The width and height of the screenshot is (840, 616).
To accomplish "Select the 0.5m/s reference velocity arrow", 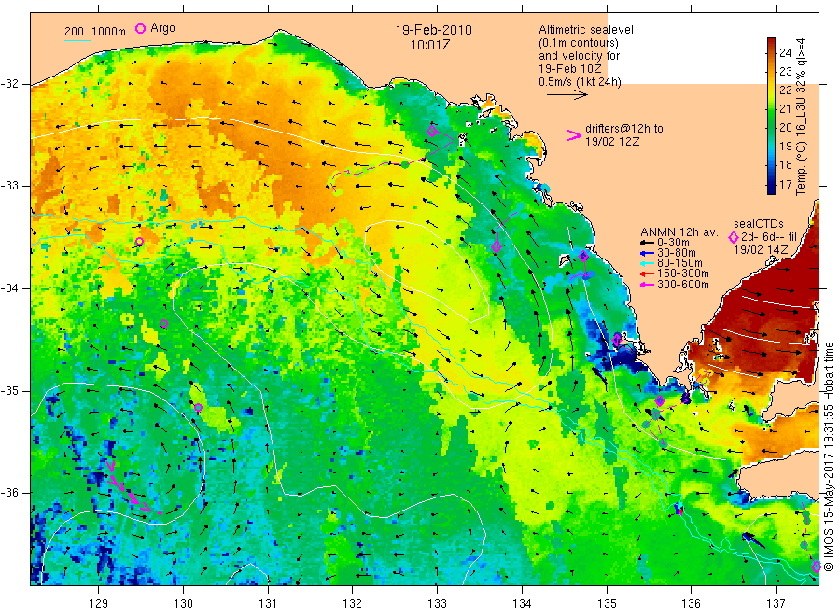I will (x=567, y=95).
